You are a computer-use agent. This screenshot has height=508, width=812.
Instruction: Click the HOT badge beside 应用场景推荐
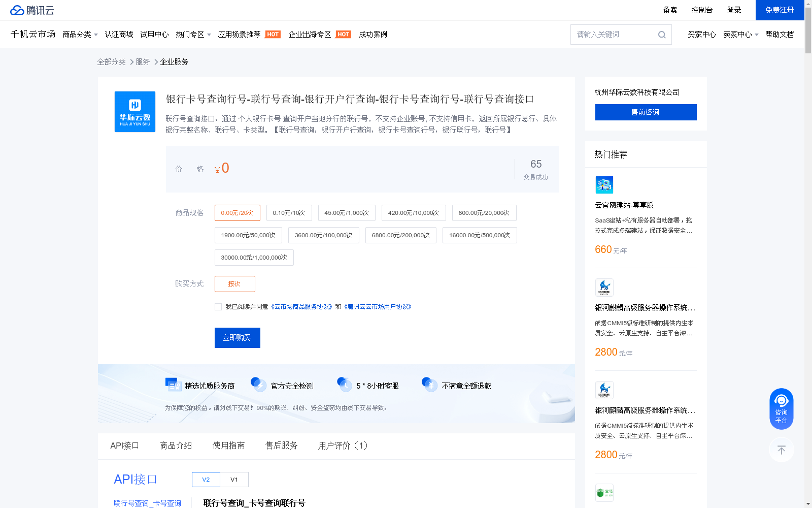[273, 35]
